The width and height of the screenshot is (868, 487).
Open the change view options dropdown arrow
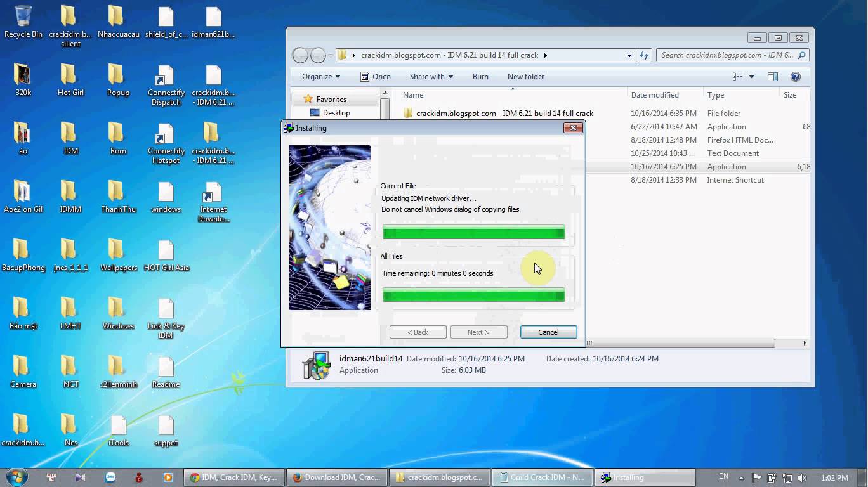751,77
